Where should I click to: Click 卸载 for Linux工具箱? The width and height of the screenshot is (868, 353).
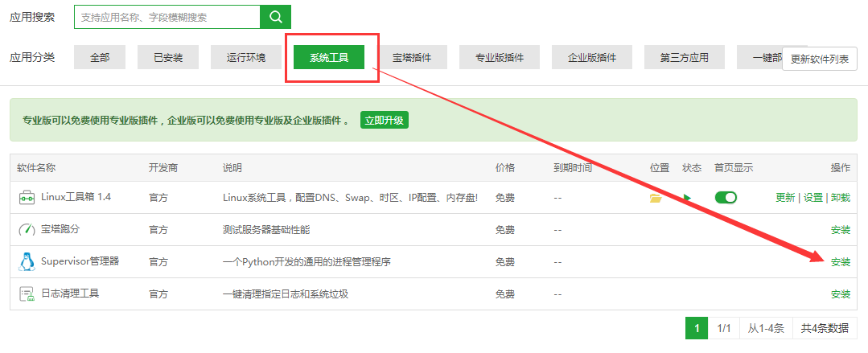pyautogui.click(x=841, y=198)
